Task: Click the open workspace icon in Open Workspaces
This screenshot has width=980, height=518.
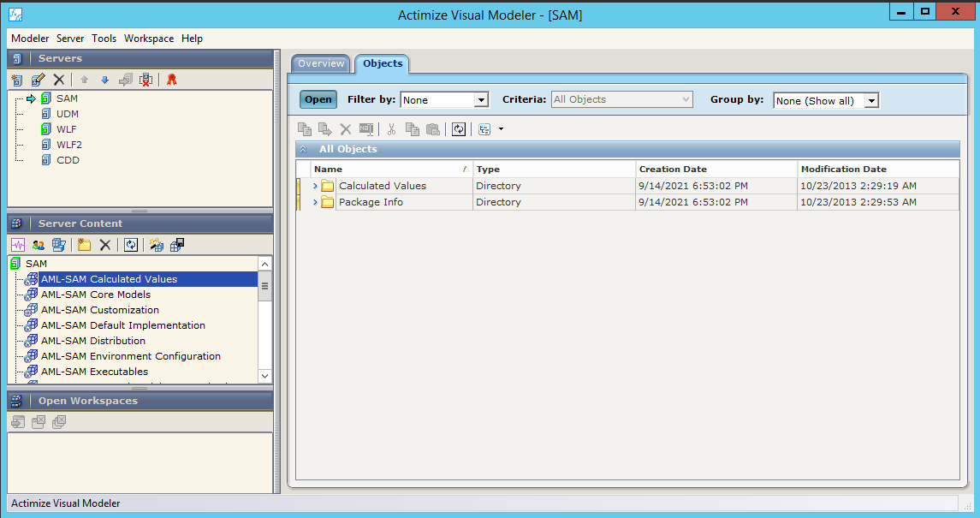Action: click(17, 422)
